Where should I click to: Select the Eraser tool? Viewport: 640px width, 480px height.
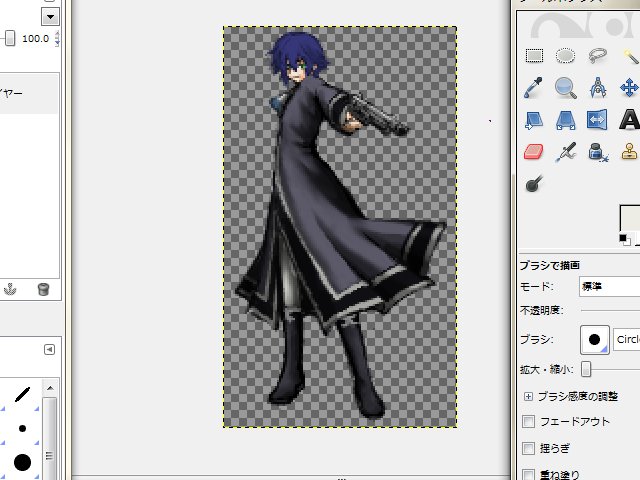[534, 152]
